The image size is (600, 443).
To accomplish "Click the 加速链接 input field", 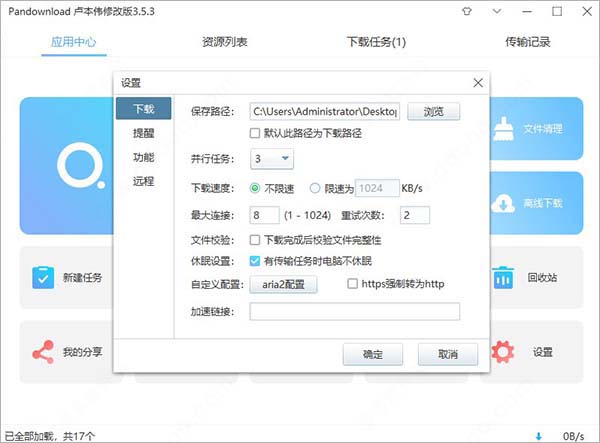I will [x=355, y=311].
